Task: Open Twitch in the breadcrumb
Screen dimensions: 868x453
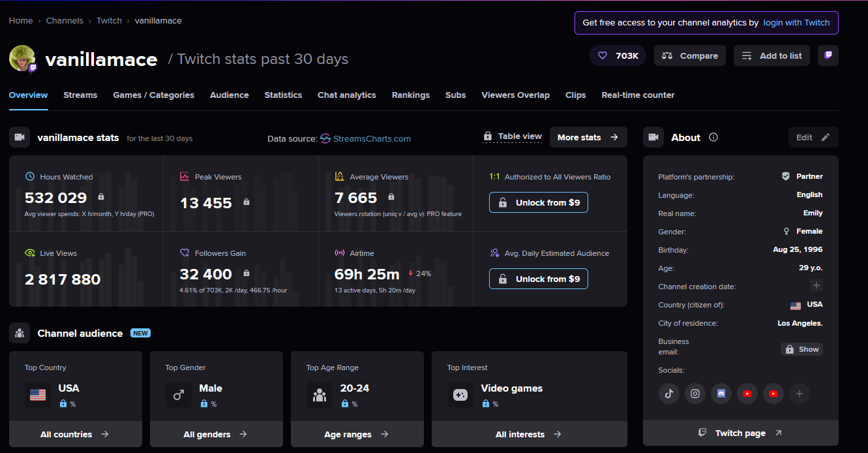Action: point(109,20)
